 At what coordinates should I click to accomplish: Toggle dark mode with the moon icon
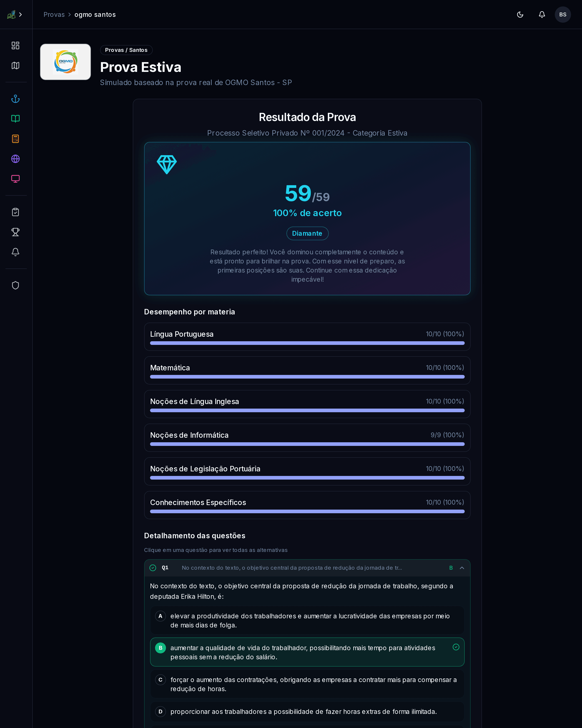coord(520,15)
